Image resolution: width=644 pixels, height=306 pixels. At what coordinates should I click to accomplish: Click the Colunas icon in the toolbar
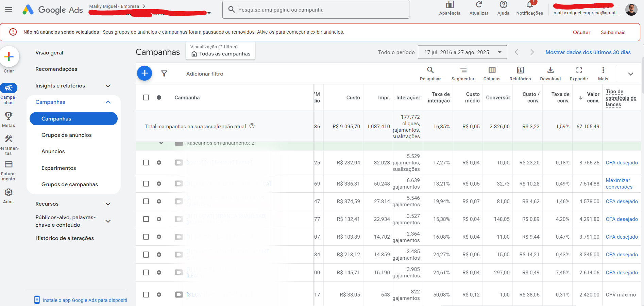tap(492, 70)
